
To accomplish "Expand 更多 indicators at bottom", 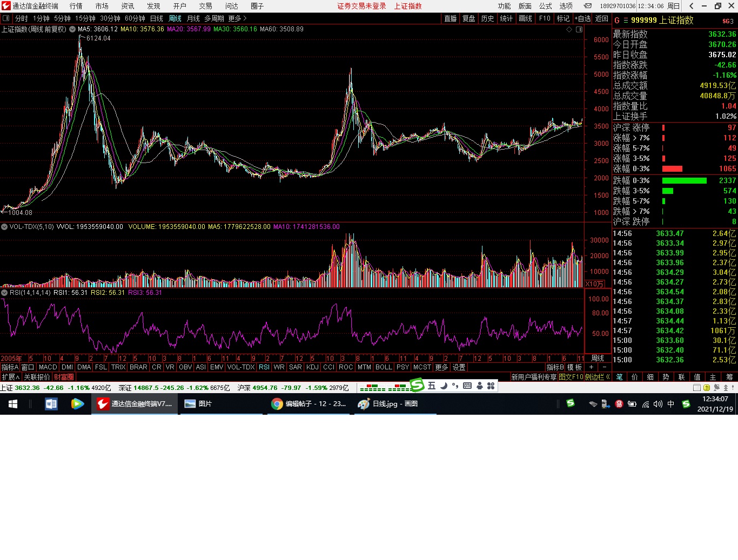I will (x=441, y=367).
